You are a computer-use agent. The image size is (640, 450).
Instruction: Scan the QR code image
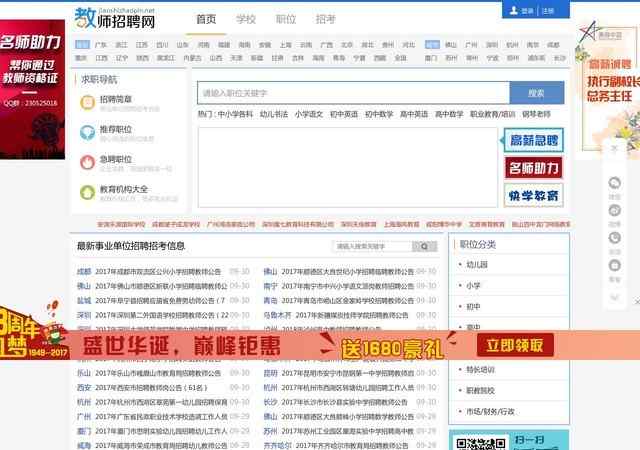click(x=481, y=443)
